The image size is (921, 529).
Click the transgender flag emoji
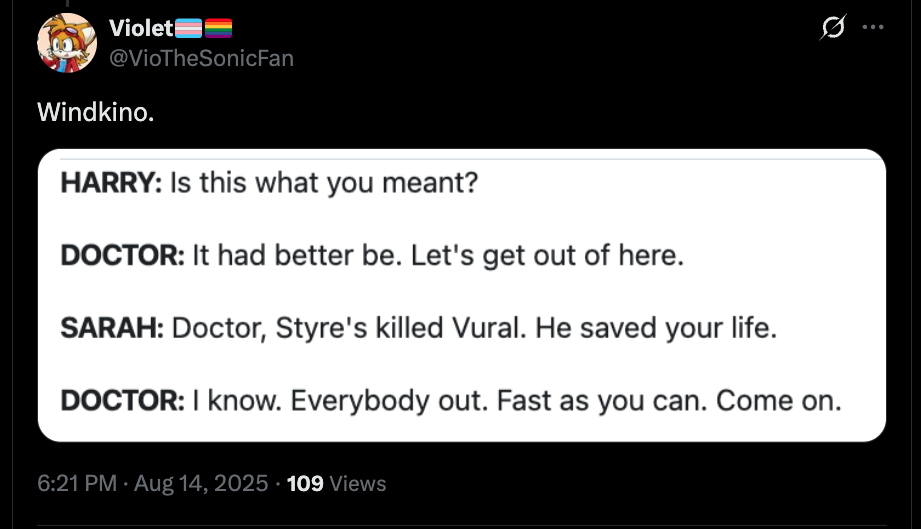pos(188,27)
